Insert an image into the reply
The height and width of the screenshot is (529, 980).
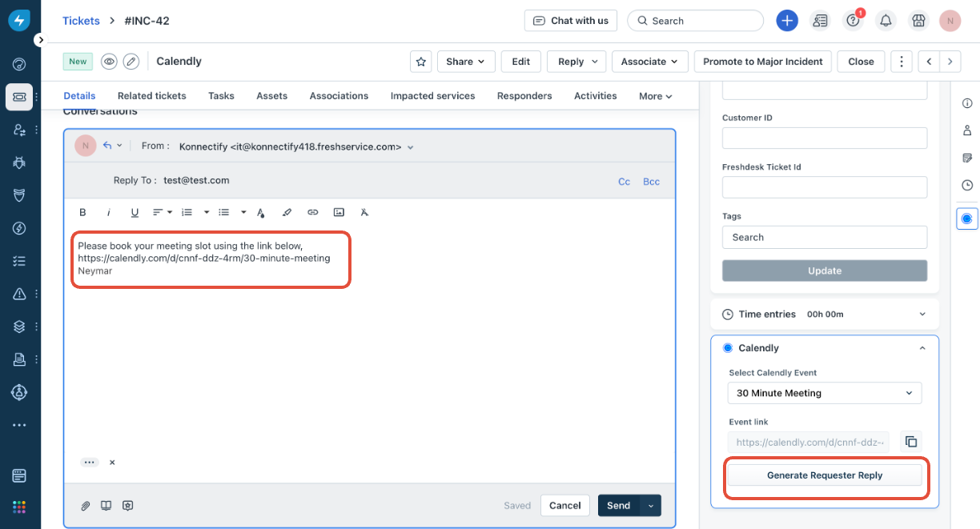pos(339,212)
